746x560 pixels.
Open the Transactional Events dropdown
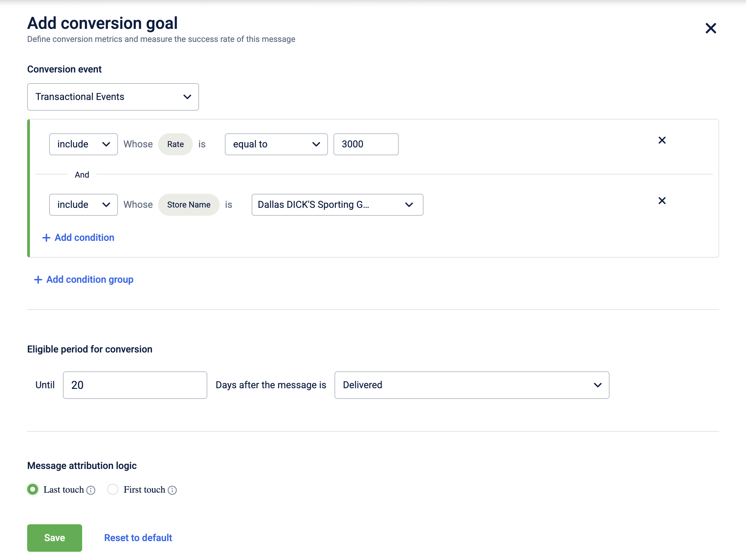point(113,97)
